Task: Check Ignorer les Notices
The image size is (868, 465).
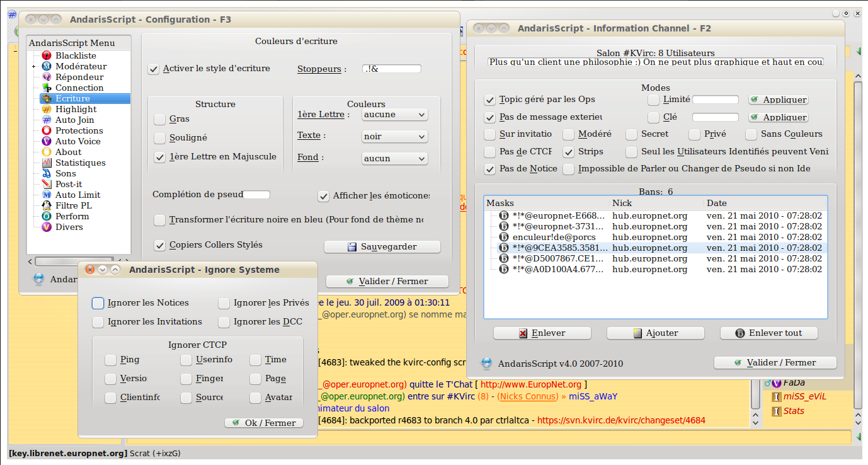Action: pos(98,303)
